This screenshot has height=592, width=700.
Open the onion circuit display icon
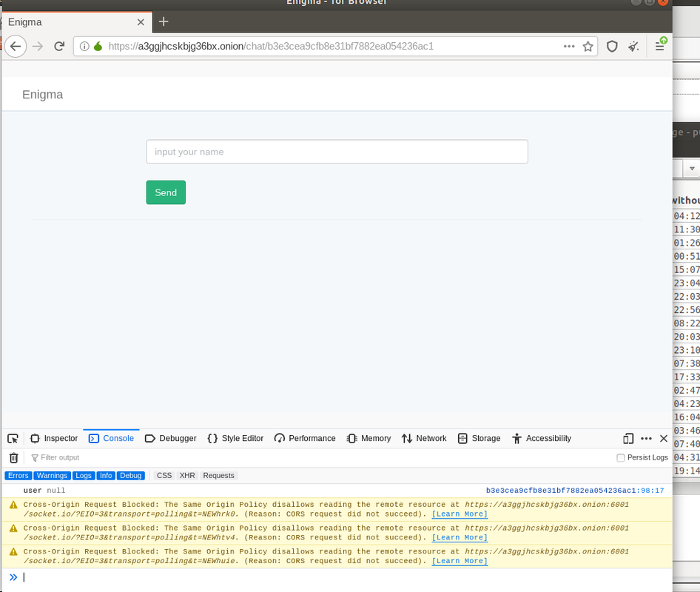point(98,47)
